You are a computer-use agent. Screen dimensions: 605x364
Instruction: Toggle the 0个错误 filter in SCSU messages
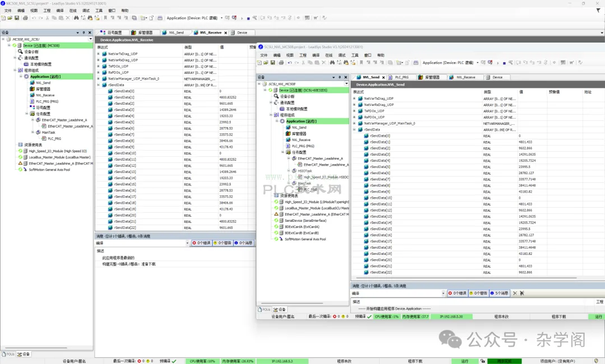point(457,293)
